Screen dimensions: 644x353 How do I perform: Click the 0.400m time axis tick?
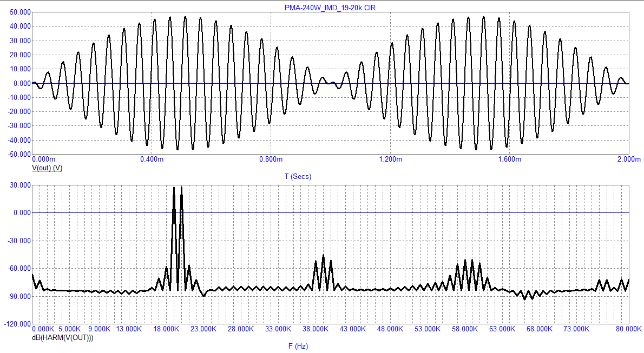152,159
